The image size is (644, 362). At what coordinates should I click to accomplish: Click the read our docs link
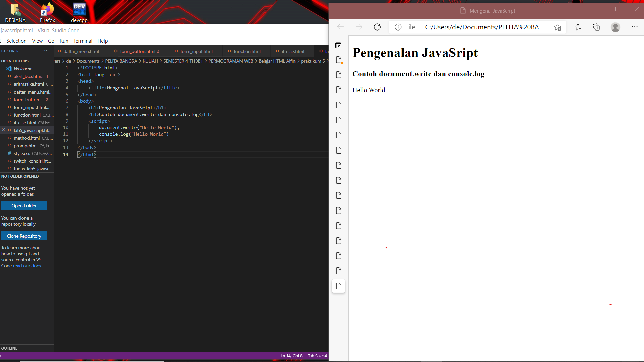tap(26, 266)
